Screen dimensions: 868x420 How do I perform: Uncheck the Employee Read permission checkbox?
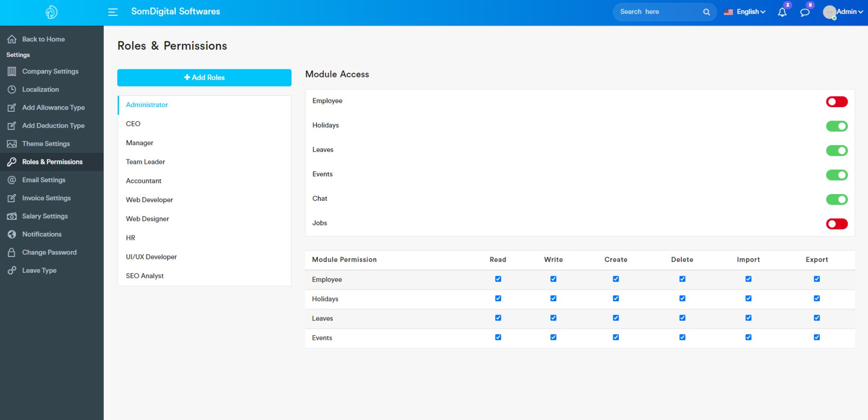click(x=498, y=279)
